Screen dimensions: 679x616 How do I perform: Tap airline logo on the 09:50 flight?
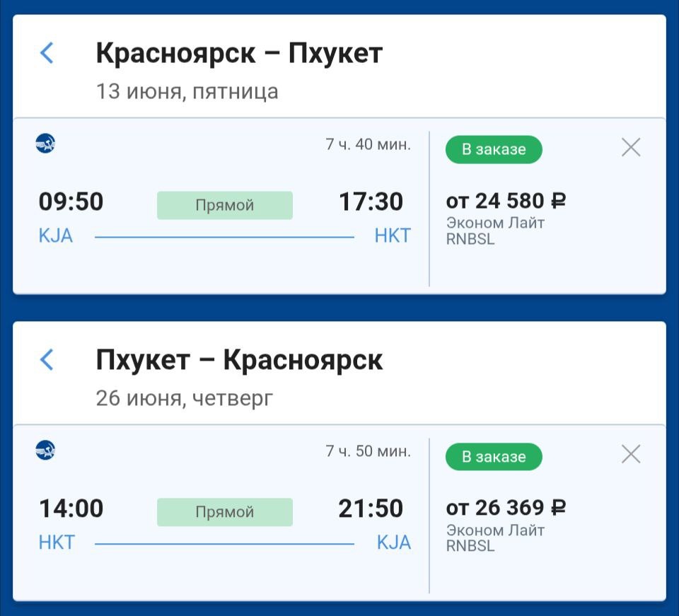[45, 144]
